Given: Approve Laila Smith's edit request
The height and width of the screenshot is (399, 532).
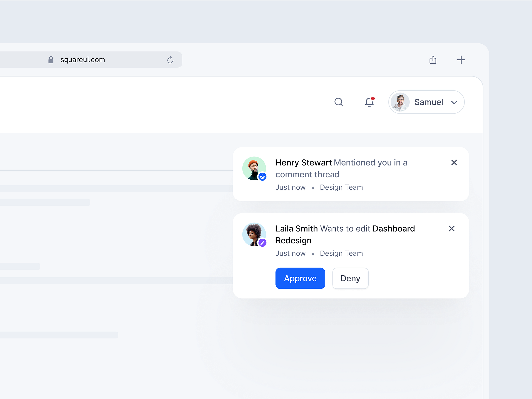Looking at the screenshot, I should click(x=300, y=278).
